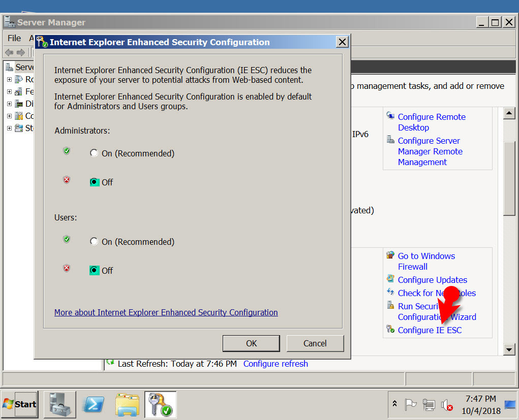Image resolution: width=519 pixels, height=420 pixels.
Task: Select the Diagnostics node icon in tree
Action: [19, 104]
